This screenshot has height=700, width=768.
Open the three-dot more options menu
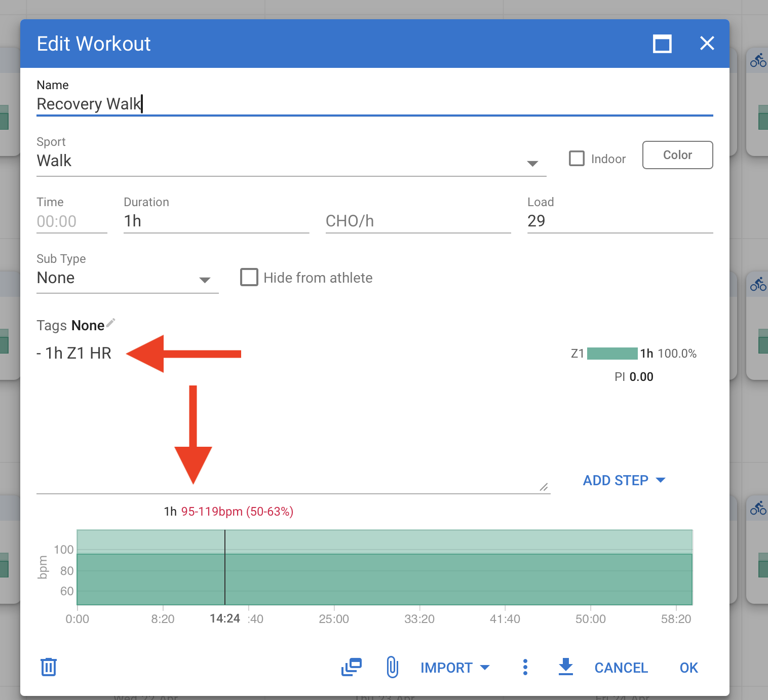coord(525,667)
